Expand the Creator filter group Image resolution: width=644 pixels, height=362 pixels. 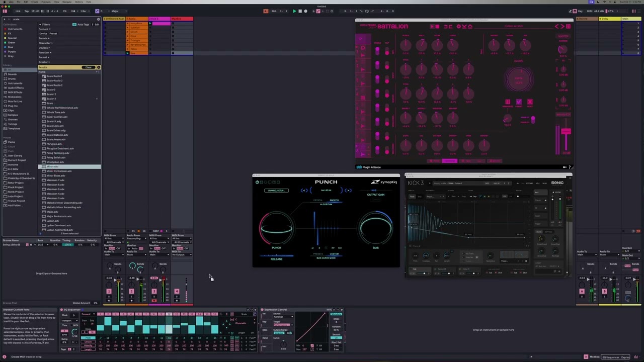(x=44, y=61)
